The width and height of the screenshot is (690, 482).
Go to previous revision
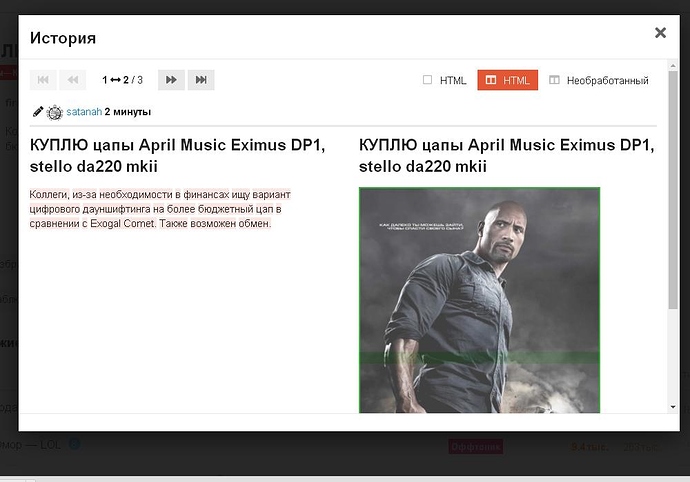(x=72, y=80)
